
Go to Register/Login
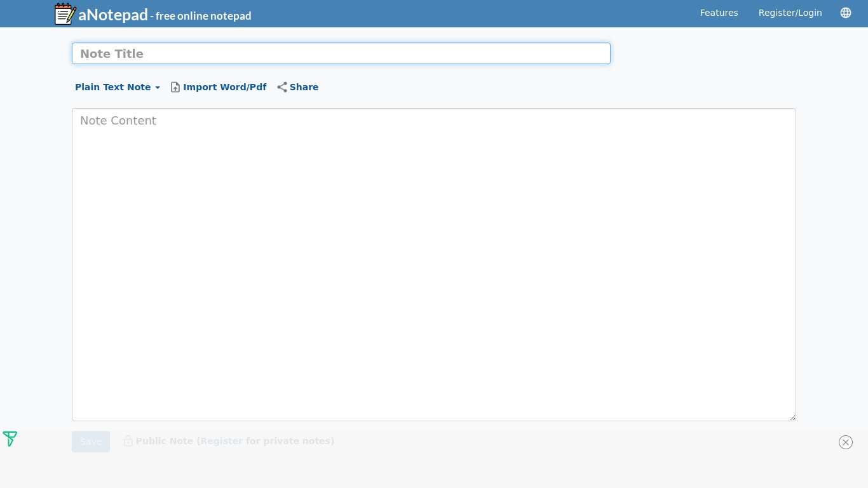point(790,13)
